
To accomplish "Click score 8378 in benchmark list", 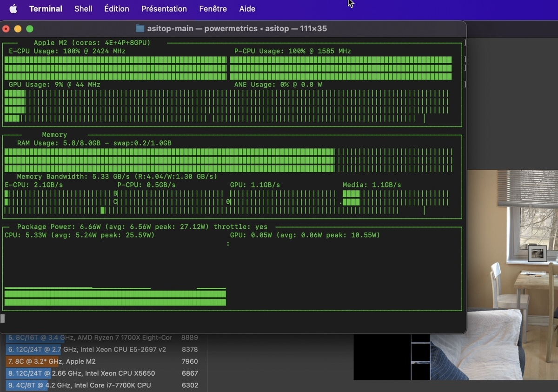I will 189,349.
